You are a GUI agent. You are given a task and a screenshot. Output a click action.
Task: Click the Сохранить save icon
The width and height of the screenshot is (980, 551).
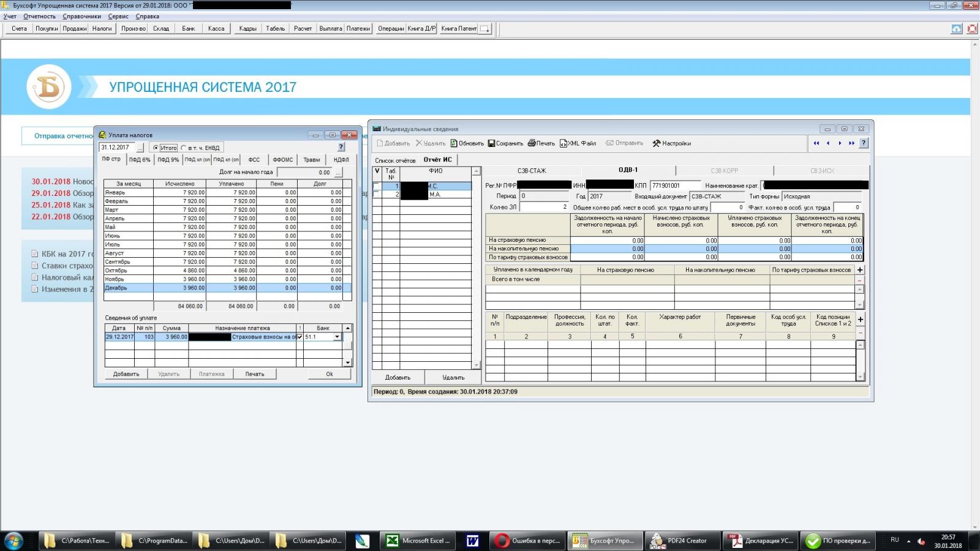point(491,143)
